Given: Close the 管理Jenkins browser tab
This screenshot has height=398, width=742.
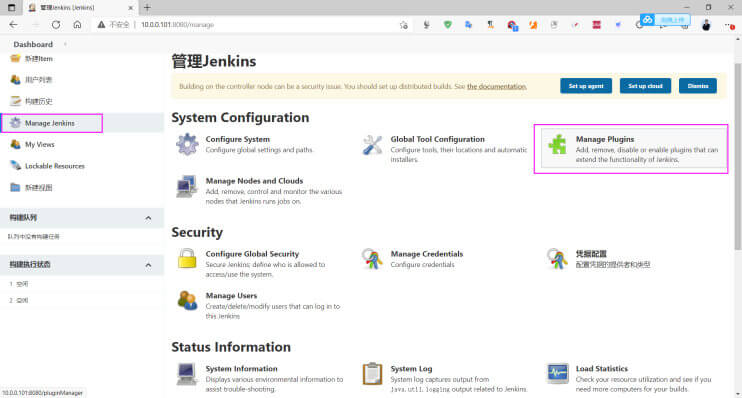Looking at the screenshot, I should [x=131, y=8].
